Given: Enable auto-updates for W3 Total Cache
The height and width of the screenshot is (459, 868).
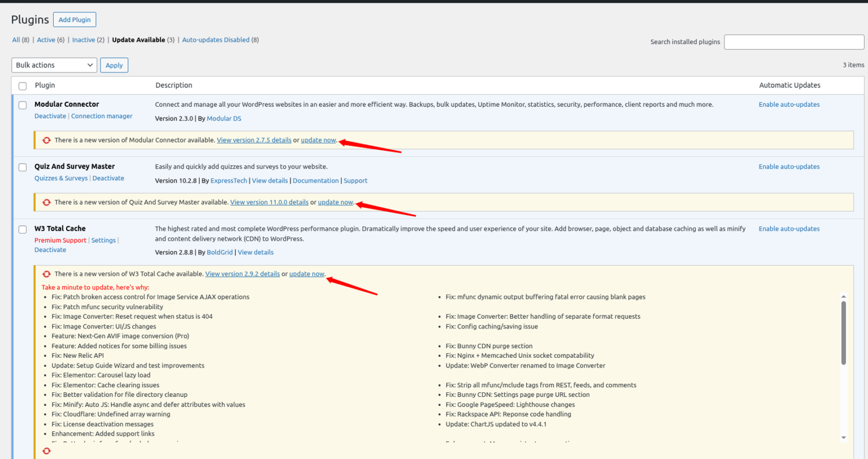Looking at the screenshot, I should 789,229.
